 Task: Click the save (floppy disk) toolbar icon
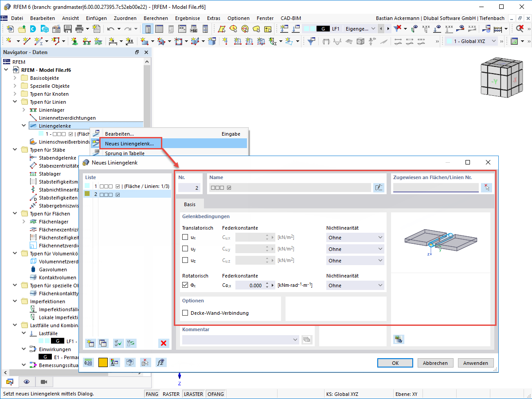point(67,29)
